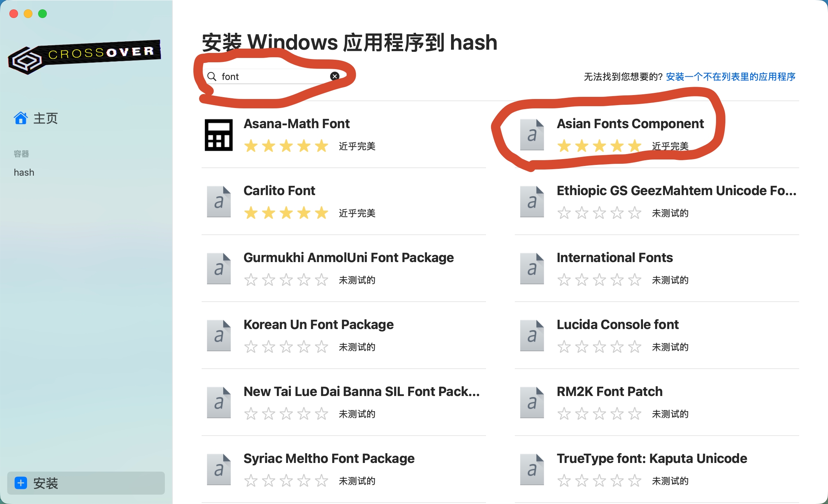Click the Gurmukhi AnmolUni Font Package icon
The image size is (828, 504).
pyautogui.click(x=219, y=269)
